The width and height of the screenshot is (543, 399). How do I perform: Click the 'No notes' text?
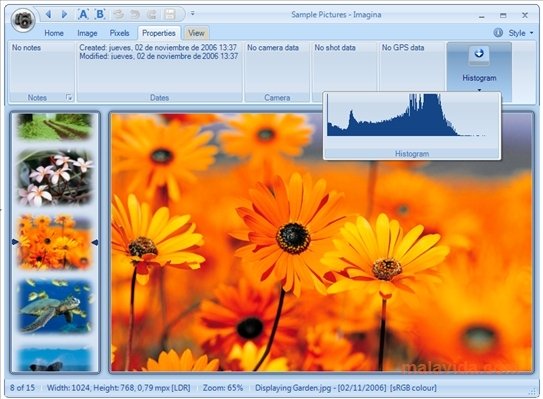point(26,48)
